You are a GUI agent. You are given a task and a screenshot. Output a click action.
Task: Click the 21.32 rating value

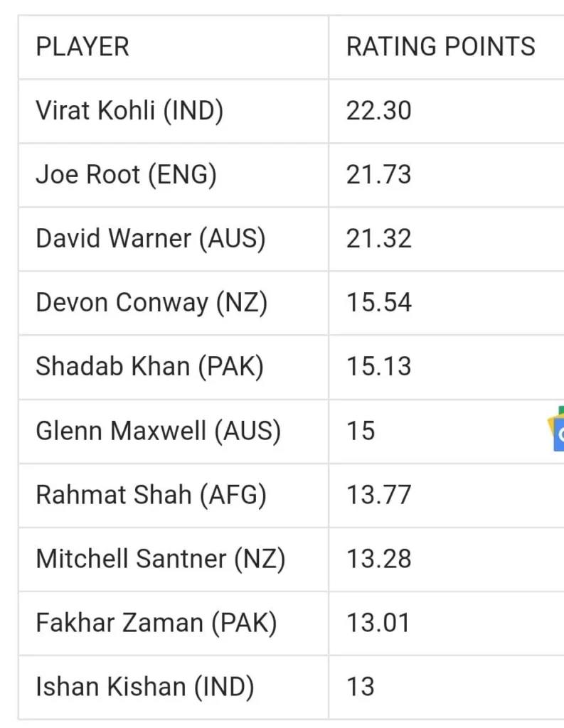pos(378,239)
